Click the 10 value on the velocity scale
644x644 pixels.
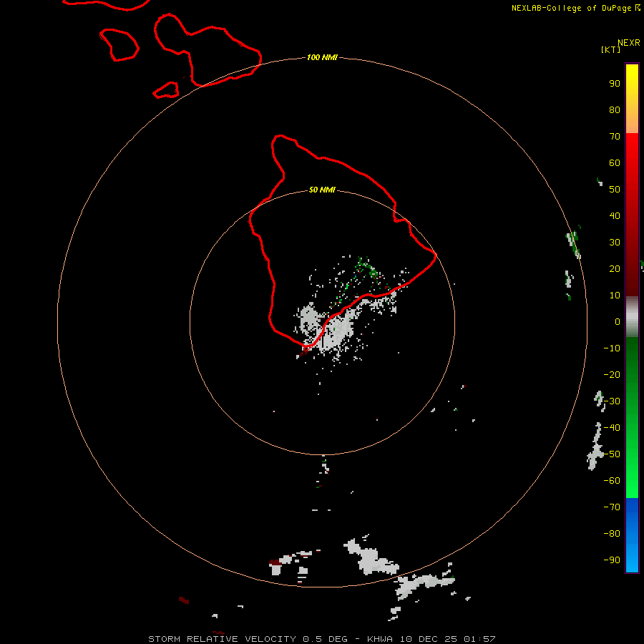pyautogui.click(x=615, y=296)
